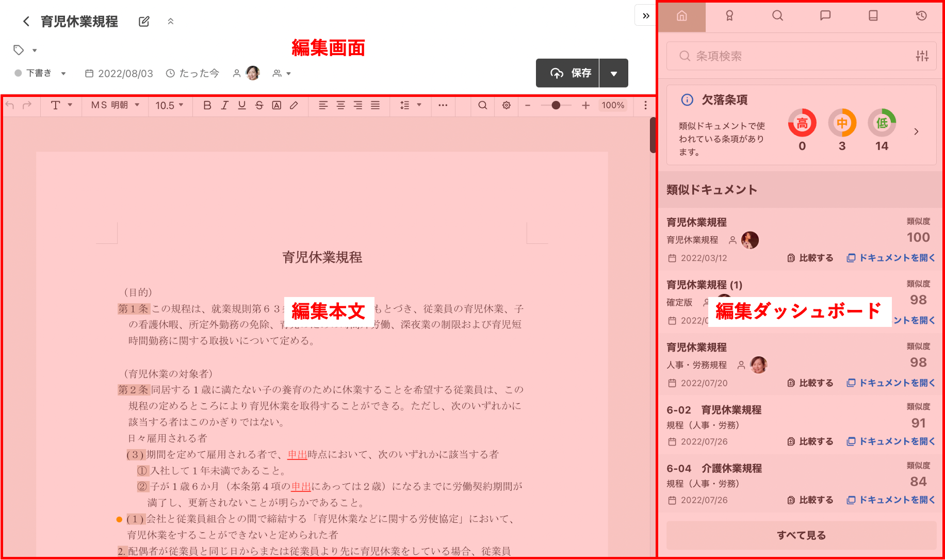Image resolution: width=945 pixels, height=560 pixels.
Task: Click the undo arrow icon
Action: [10, 105]
